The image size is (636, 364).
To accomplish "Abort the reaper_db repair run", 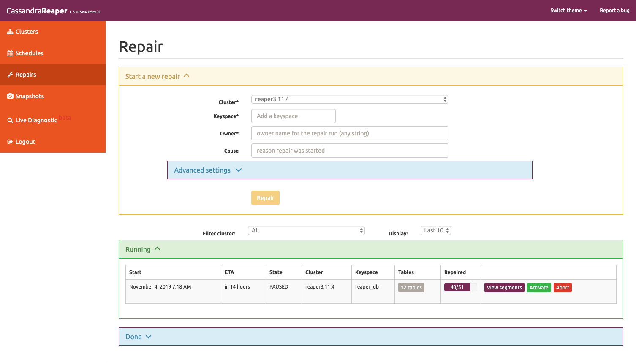I will coord(563,288).
